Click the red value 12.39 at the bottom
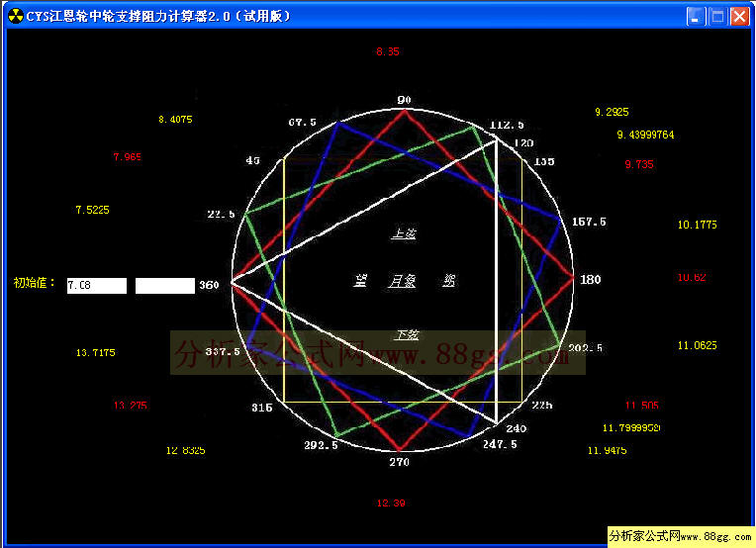The width and height of the screenshot is (756, 548). pyautogui.click(x=391, y=503)
